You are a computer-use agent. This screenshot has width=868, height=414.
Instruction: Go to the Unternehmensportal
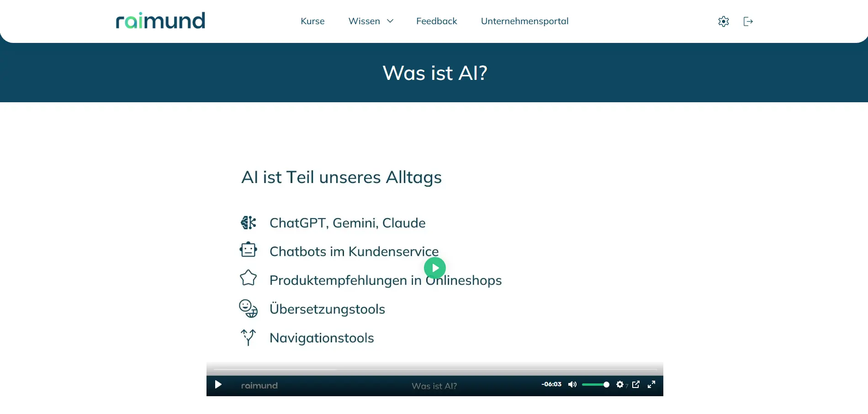coord(524,21)
